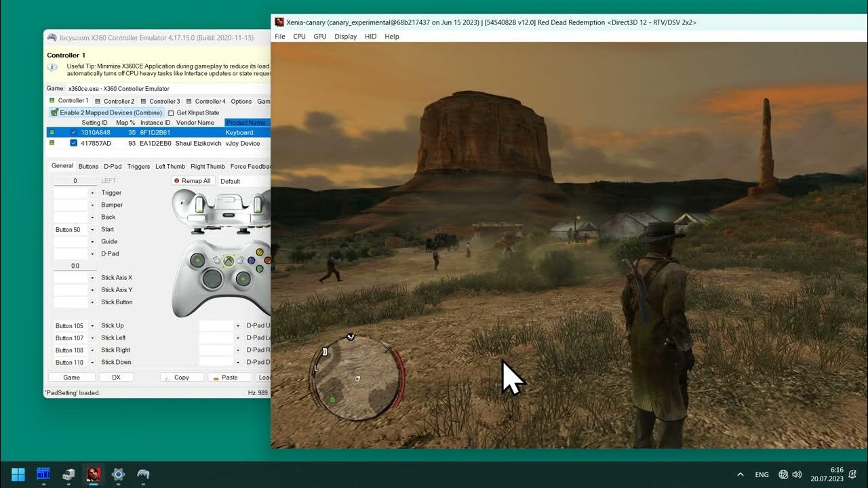
Task: Click the green status icon on vJoy row
Action: coord(52,144)
